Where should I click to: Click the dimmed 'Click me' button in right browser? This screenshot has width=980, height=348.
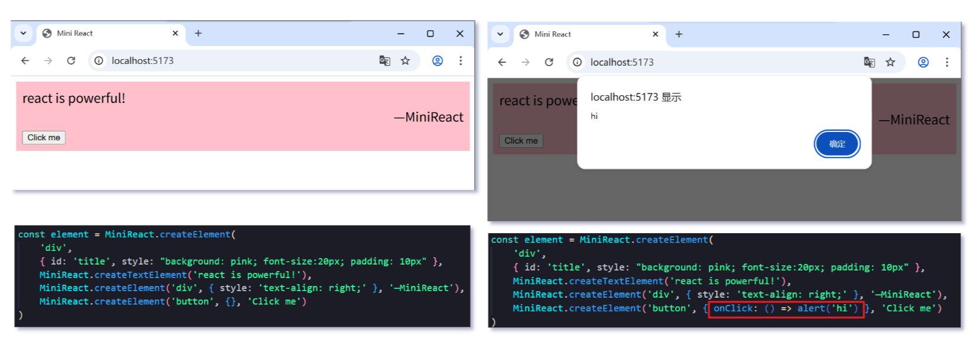tap(521, 141)
